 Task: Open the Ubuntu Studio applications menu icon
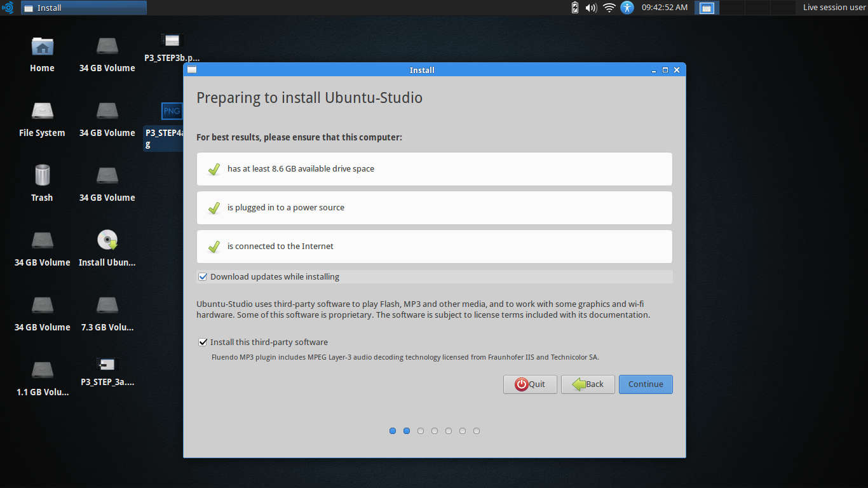tap(8, 8)
